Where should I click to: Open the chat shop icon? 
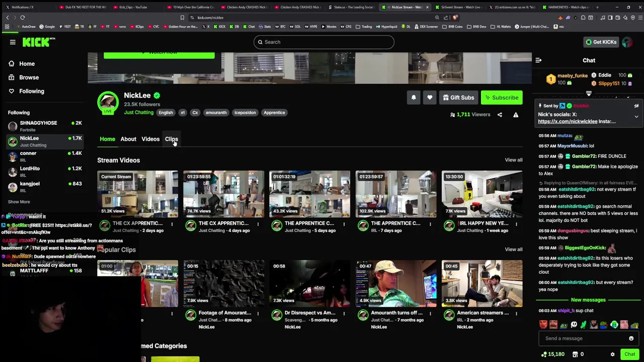pos(574,354)
